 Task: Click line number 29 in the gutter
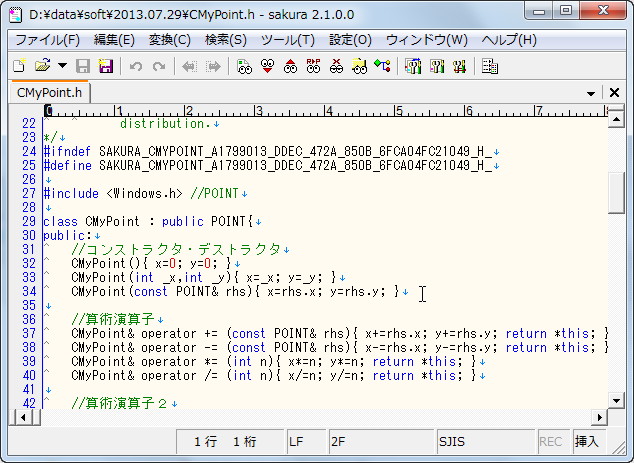pyautogui.click(x=29, y=222)
